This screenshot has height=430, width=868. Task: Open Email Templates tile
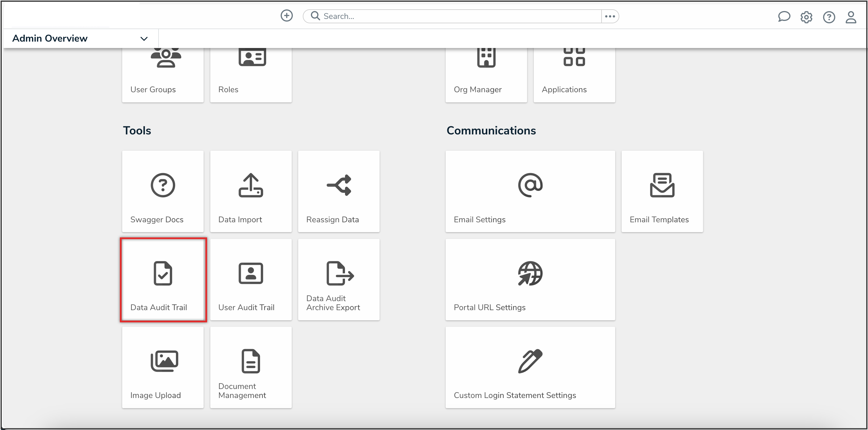coord(662,191)
